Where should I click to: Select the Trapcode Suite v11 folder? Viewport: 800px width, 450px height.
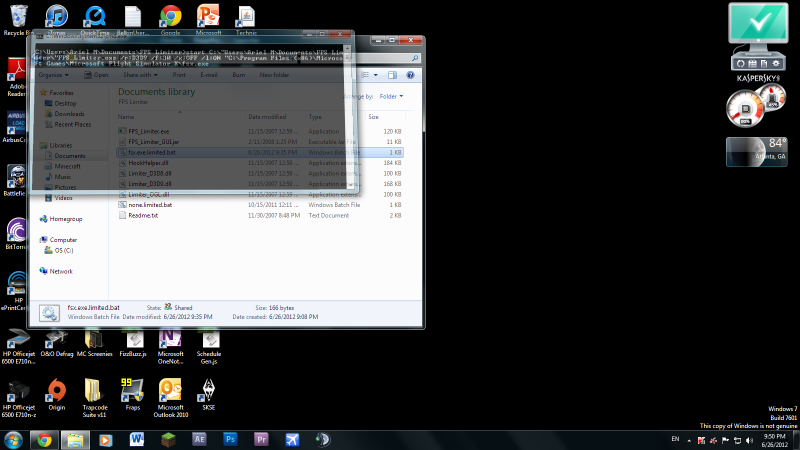tap(94, 398)
